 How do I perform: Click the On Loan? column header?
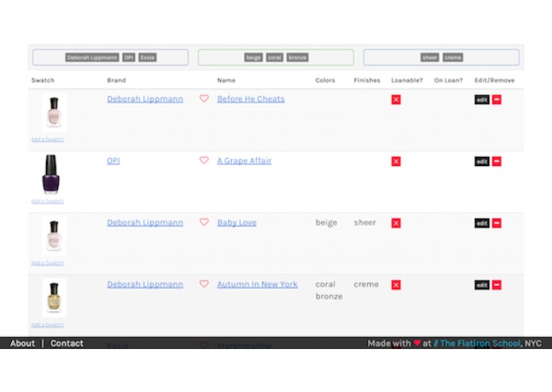(449, 80)
